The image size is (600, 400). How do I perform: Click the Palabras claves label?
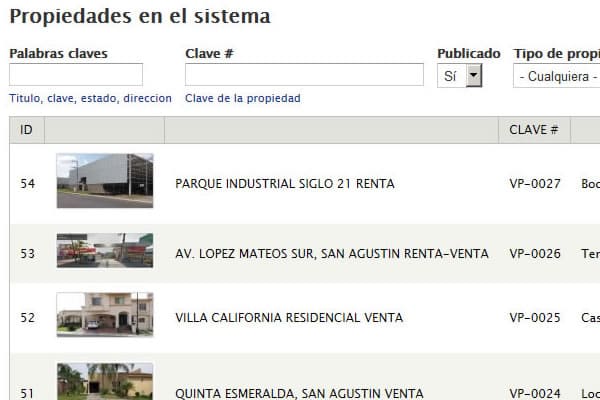[x=58, y=54]
